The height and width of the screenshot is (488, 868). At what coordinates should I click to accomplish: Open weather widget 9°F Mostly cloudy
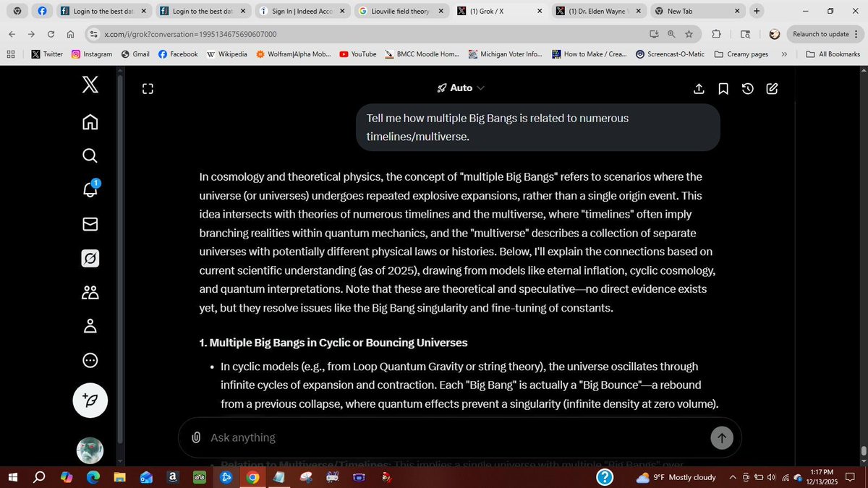(676, 477)
